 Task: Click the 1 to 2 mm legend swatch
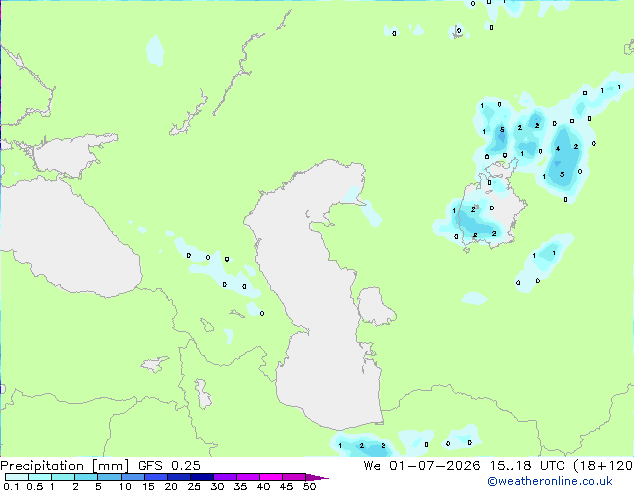click(63, 477)
